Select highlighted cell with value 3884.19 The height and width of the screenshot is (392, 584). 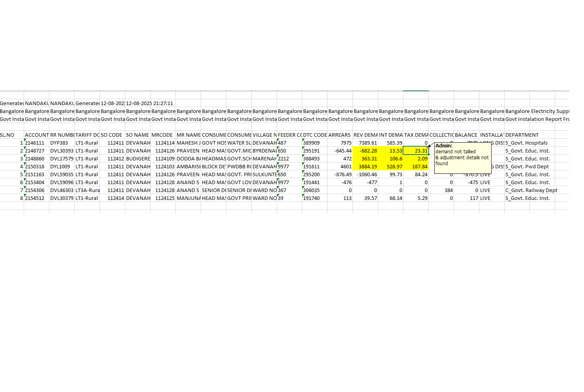coord(365,166)
